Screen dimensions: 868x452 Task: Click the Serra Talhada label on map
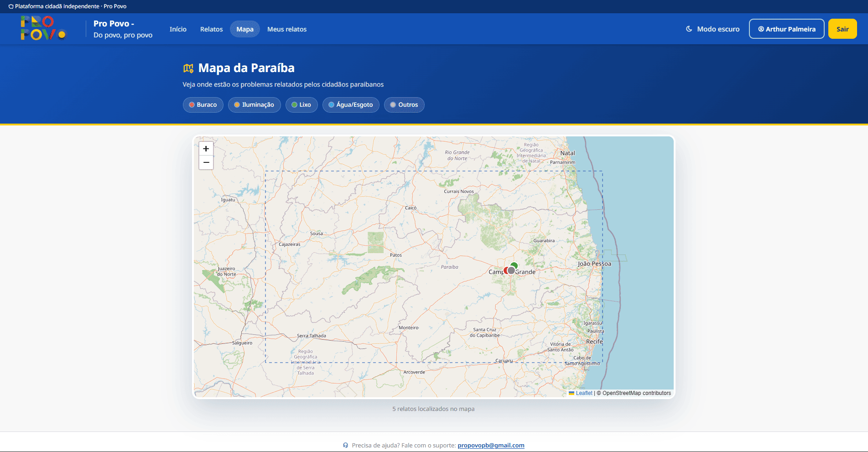(x=312, y=336)
